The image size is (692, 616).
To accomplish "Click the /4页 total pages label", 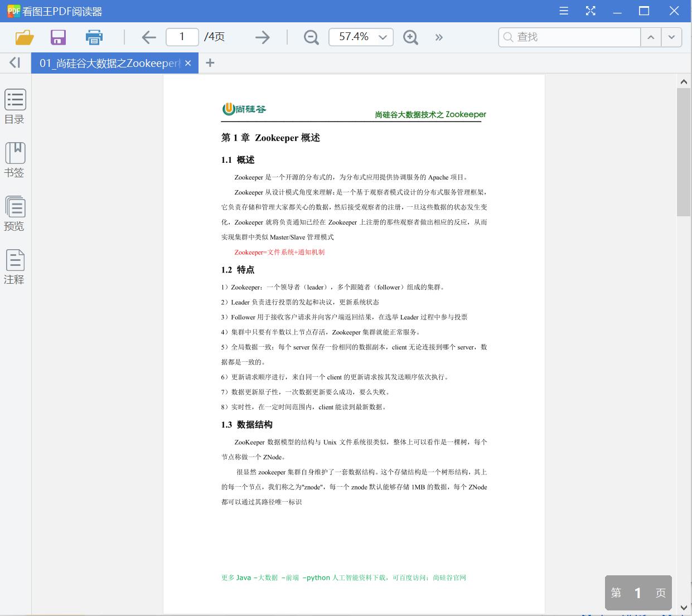I will point(214,37).
